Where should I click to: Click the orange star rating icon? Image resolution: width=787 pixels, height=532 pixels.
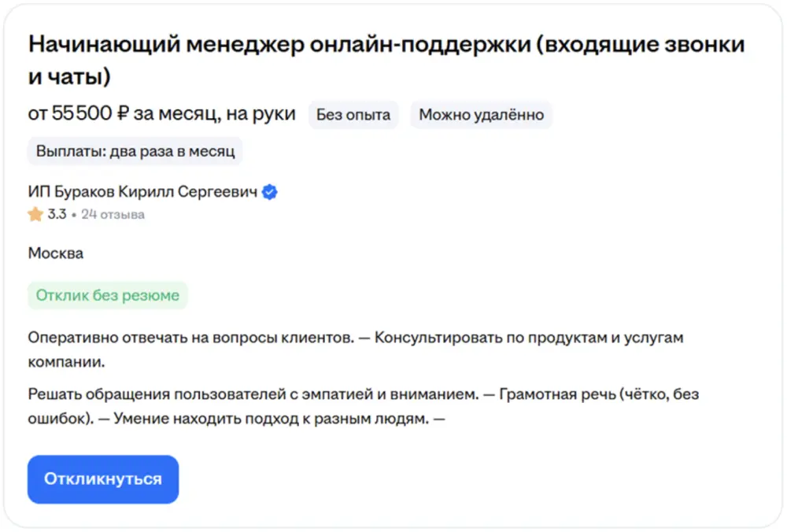tap(35, 214)
